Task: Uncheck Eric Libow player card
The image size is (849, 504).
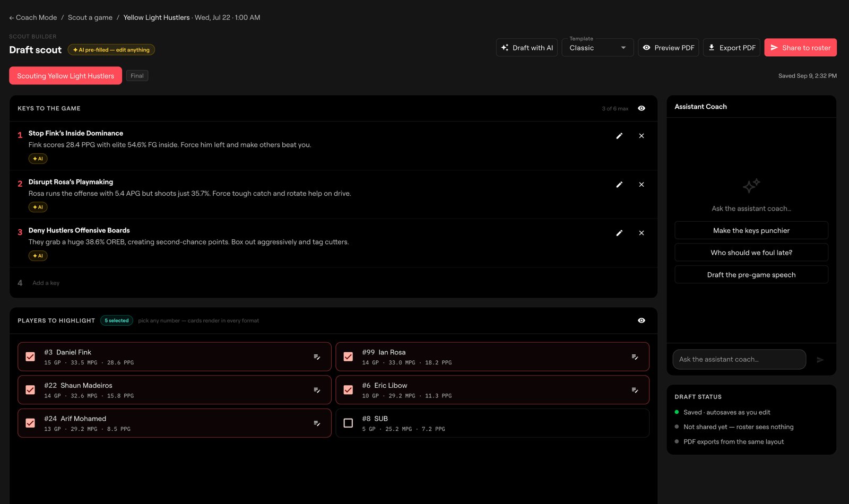Action: coord(348,390)
